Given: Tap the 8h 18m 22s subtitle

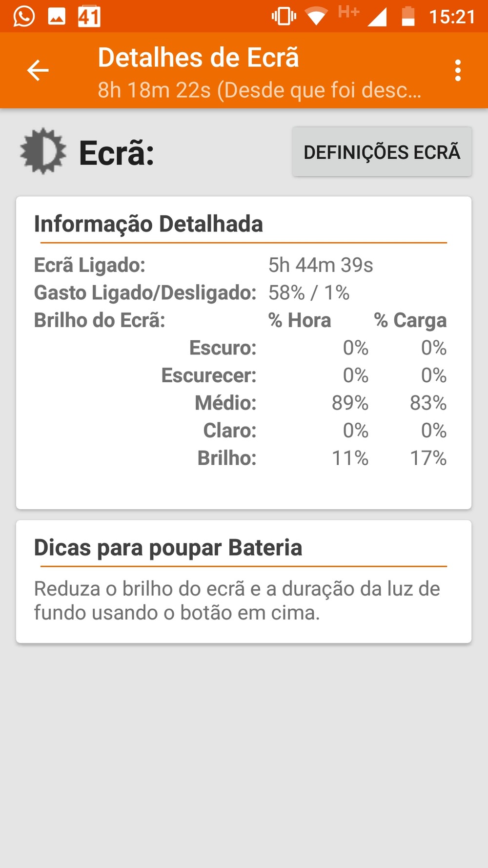Looking at the screenshot, I should click(x=259, y=90).
